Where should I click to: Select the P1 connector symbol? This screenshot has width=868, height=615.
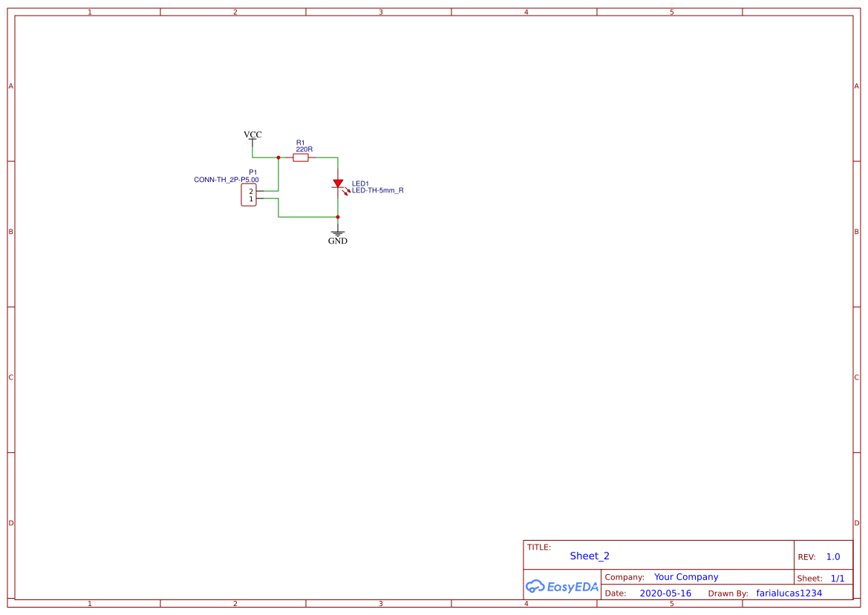point(249,195)
